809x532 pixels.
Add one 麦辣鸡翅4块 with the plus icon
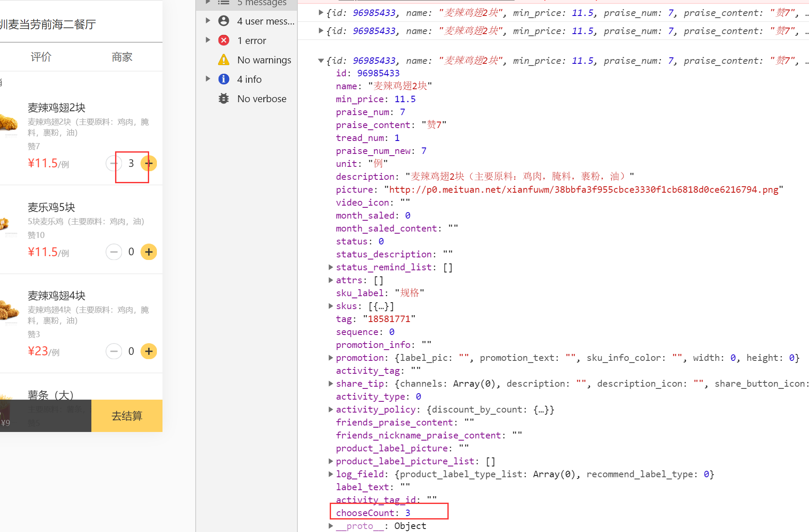149,351
